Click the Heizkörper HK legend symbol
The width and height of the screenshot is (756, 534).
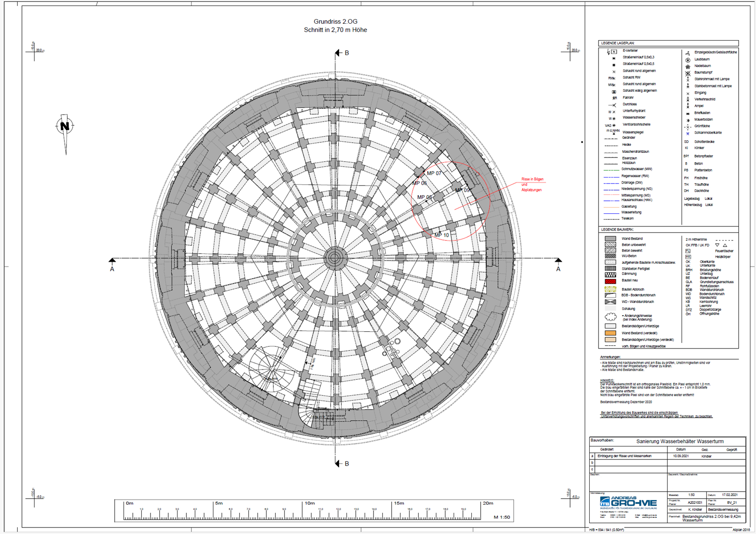(688, 257)
